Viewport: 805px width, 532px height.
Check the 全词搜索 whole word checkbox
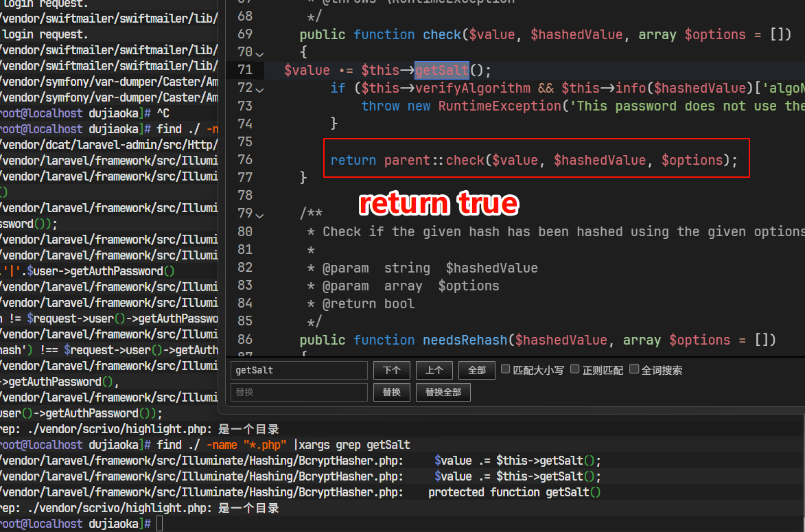[634, 369]
